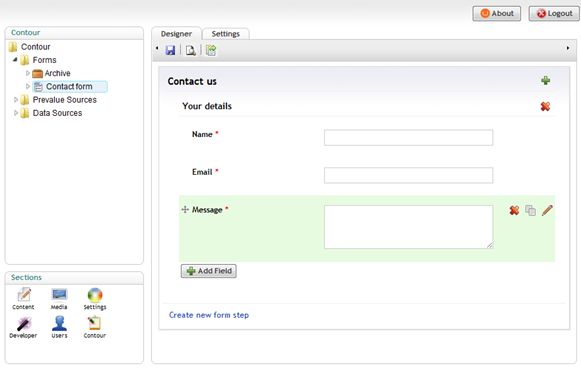Click the move handle beside Message
Viewport: 581px width, 368px height.
coord(185,209)
